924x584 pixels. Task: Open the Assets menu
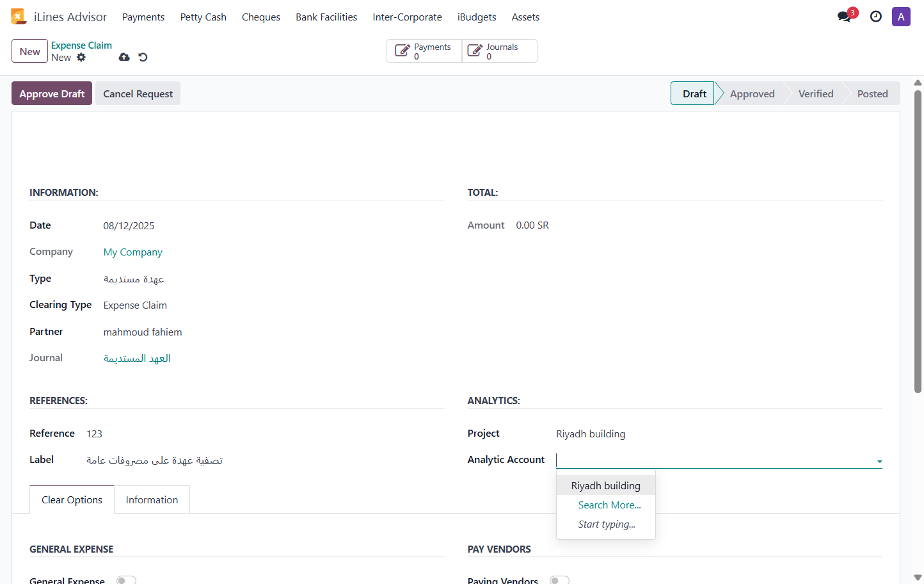click(x=525, y=17)
